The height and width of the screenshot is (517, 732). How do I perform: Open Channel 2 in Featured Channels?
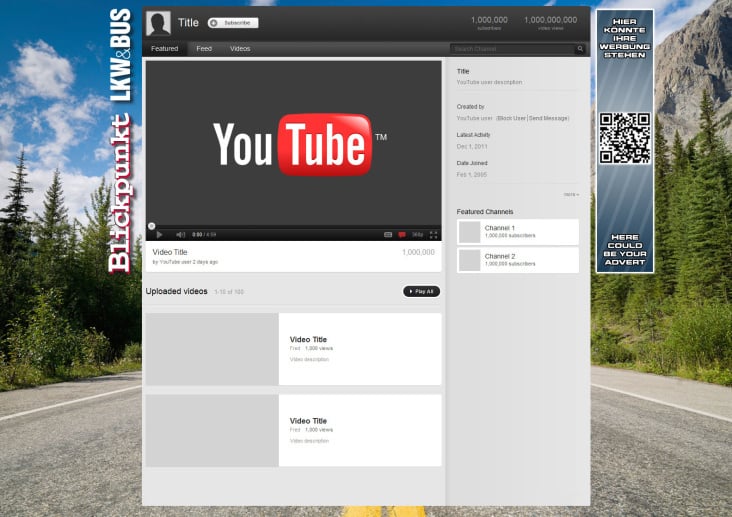518,260
